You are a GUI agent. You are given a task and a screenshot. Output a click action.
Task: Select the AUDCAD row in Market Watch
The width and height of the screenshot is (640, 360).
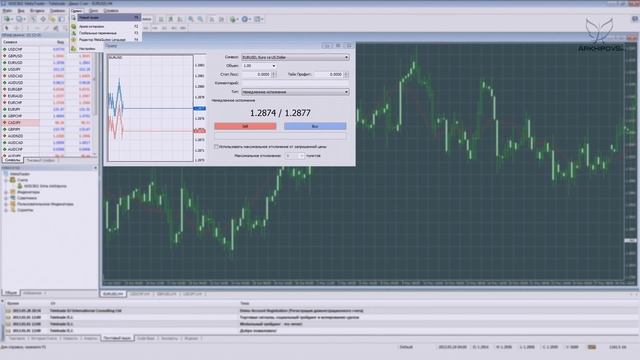(x=48, y=143)
